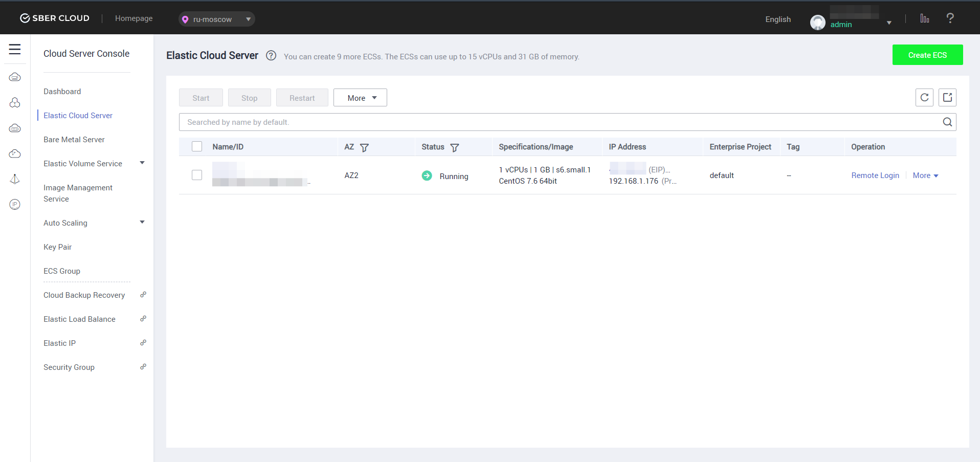Click the help icon beside Elastic Cloud Server
The height and width of the screenshot is (462, 980).
[271, 56]
